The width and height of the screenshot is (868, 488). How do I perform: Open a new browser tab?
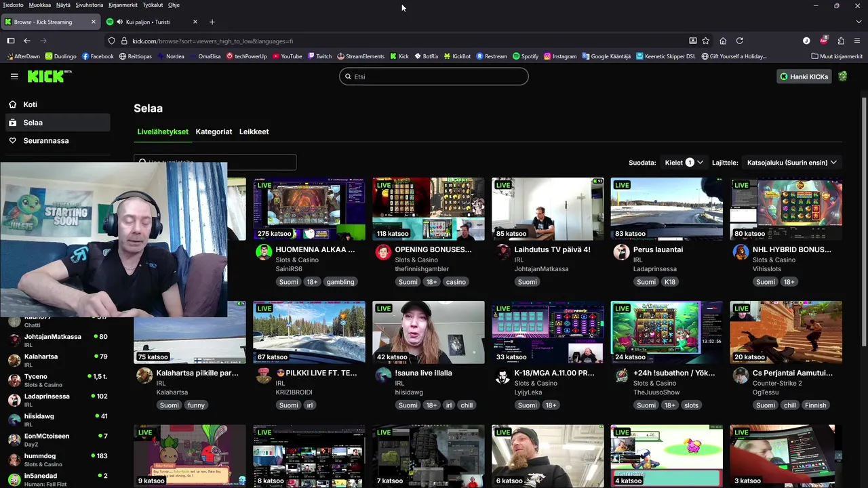click(x=212, y=22)
